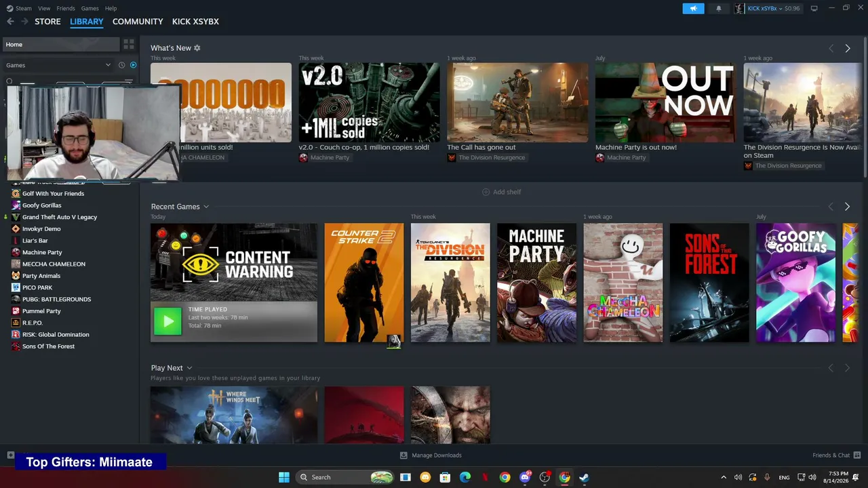
Task: Click the Windows taskbar search box
Action: point(346,477)
